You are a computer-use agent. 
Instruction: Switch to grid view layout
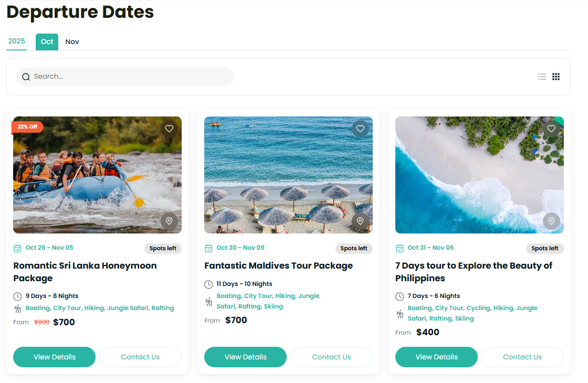click(x=556, y=77)
